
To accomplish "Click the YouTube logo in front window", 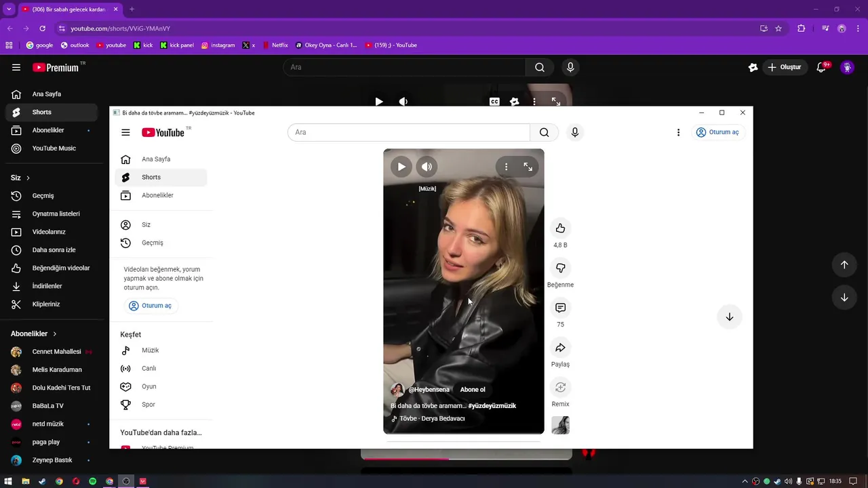I will 163,132.
